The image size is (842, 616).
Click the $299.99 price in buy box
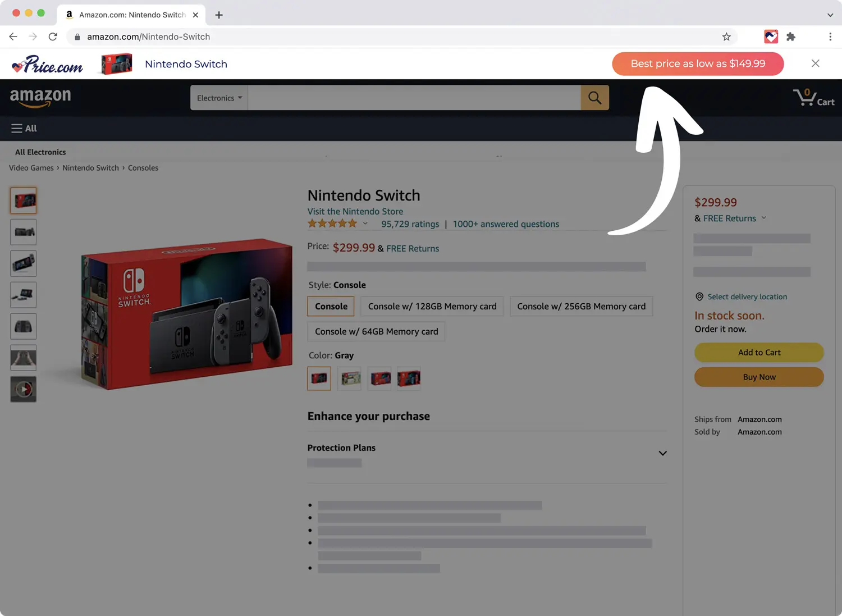(x=716, y=203)
